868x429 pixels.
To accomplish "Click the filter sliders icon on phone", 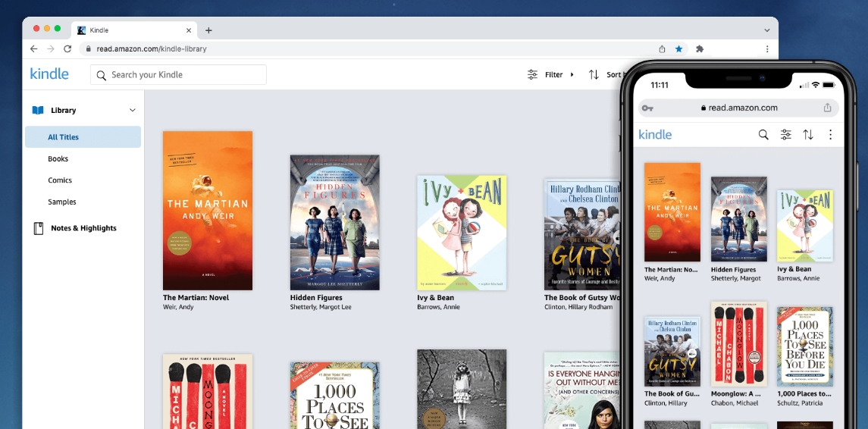I will (786, 134).
